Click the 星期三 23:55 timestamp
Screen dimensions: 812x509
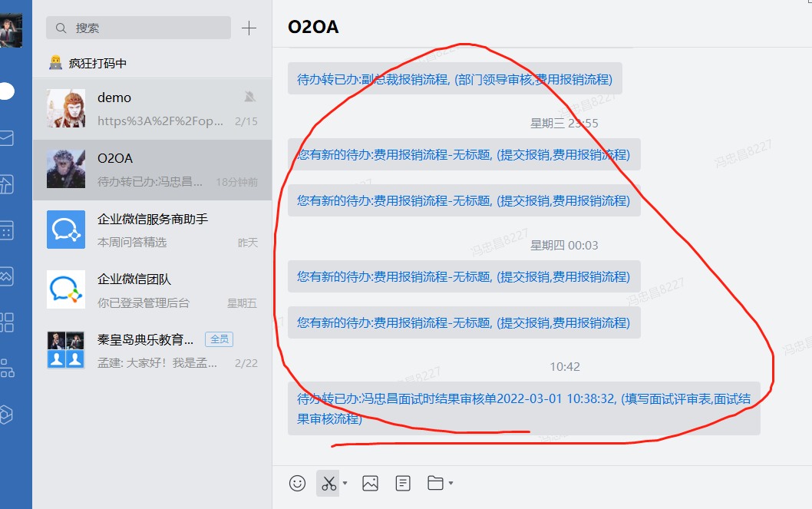[564, 124]
